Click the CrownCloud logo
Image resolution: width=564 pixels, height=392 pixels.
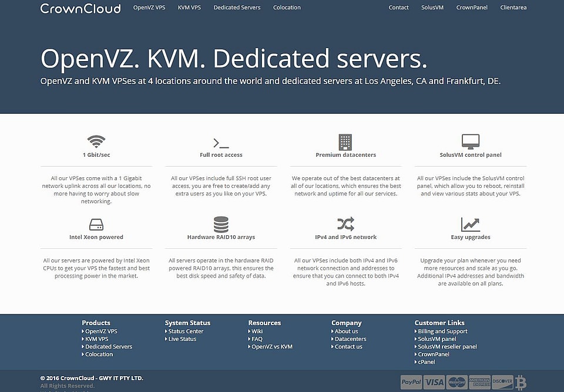coord(80,8)
